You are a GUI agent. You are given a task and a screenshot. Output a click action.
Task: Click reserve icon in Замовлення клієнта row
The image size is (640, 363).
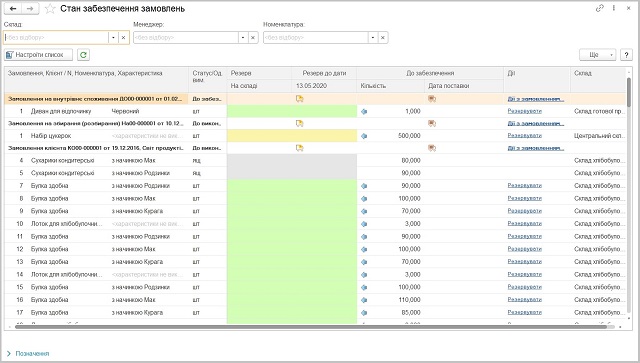[x=300, y=148]
